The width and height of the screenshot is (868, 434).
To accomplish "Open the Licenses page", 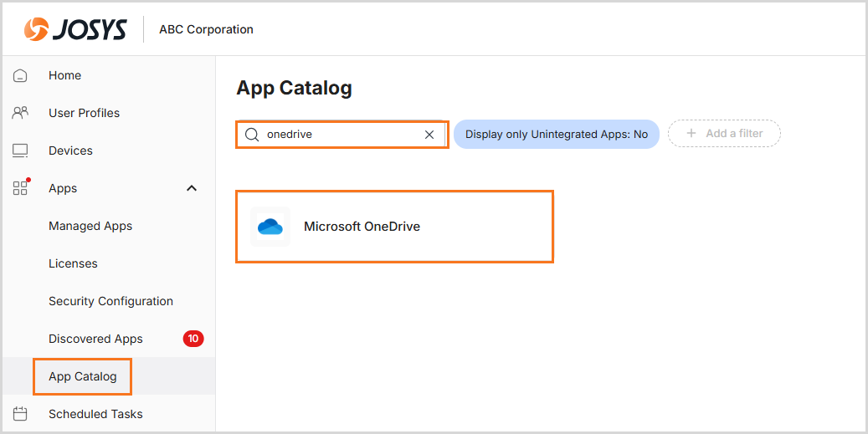I will tap(73, 263).
